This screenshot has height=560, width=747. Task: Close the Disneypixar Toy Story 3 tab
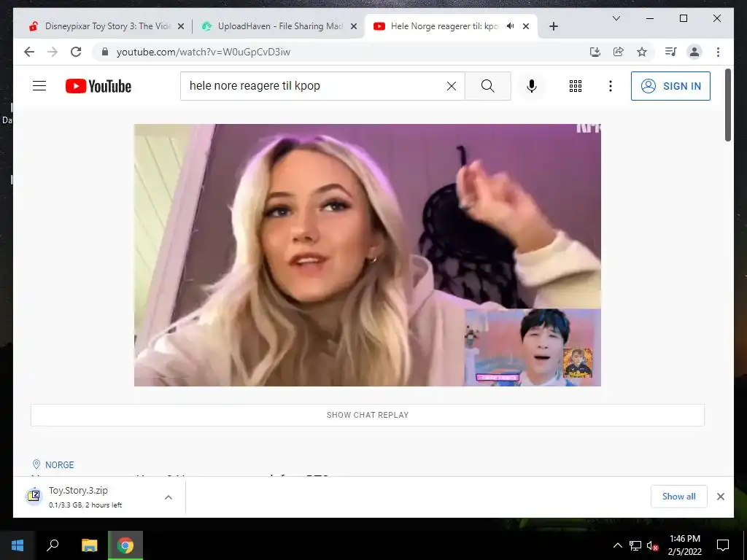coord(181,26)
